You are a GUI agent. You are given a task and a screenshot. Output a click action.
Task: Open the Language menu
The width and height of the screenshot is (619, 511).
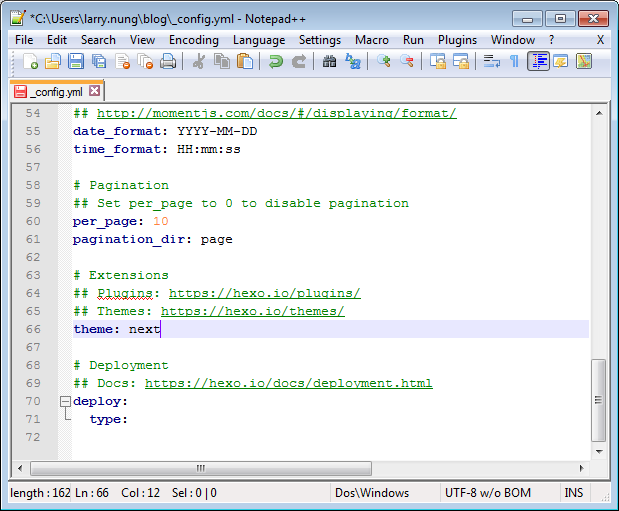pyautogui.click(x=259, y=40)
